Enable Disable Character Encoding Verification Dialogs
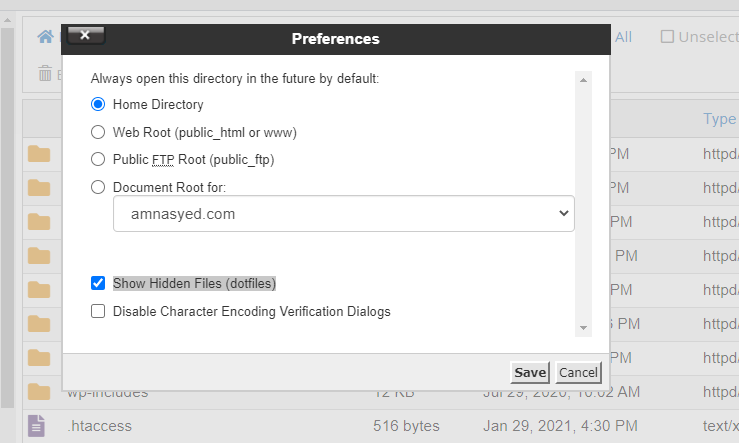The width and height of the screenshot is (739, 443). pyautogui.click(x=98, y=311)
